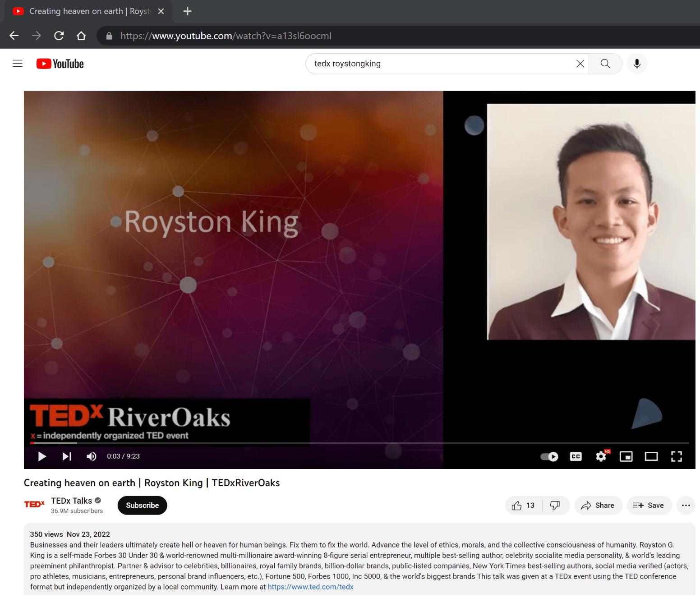This screenshot has height=598, width=700.
Task: Clear the search box text
Action: click(580, 64)
